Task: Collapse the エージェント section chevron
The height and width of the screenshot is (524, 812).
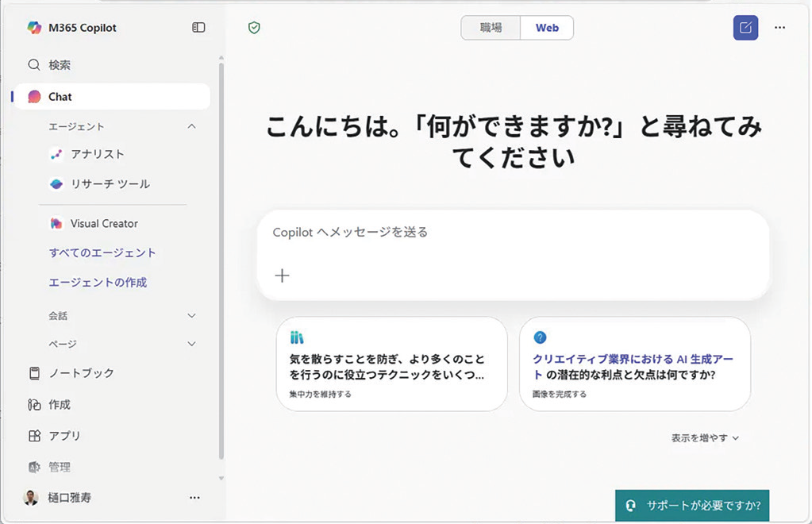Action: 191,126
